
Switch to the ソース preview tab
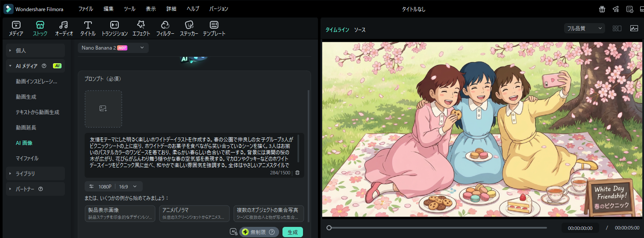[x=360, y=30]
